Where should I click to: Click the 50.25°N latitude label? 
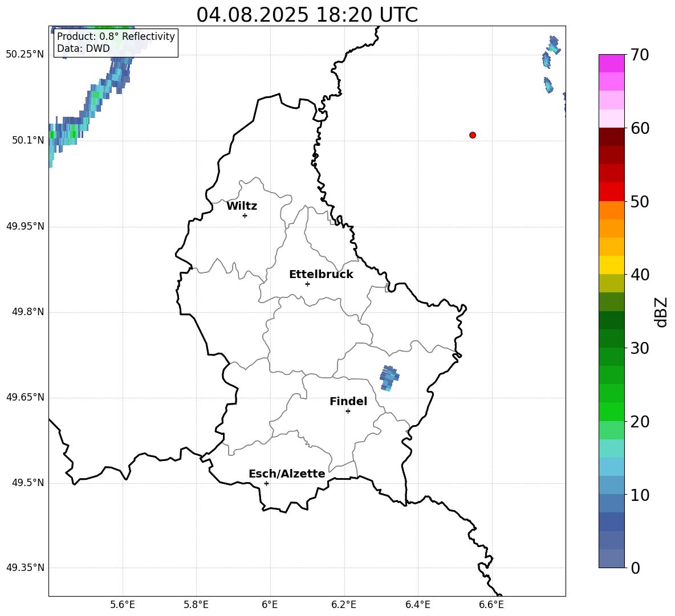pos(25,55)
